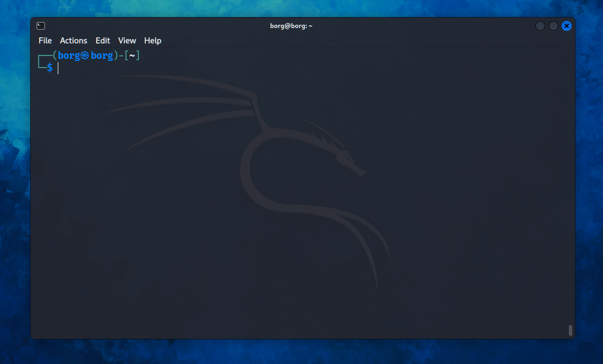Click the '(borg㉿borg)-[~]' prompt text

pos(96,56)
